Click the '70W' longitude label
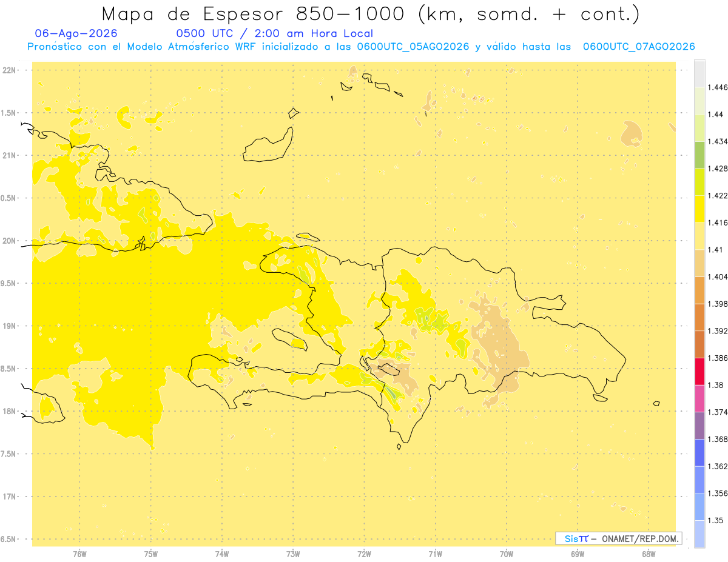The image size is (728, 562). pos(507,554)
